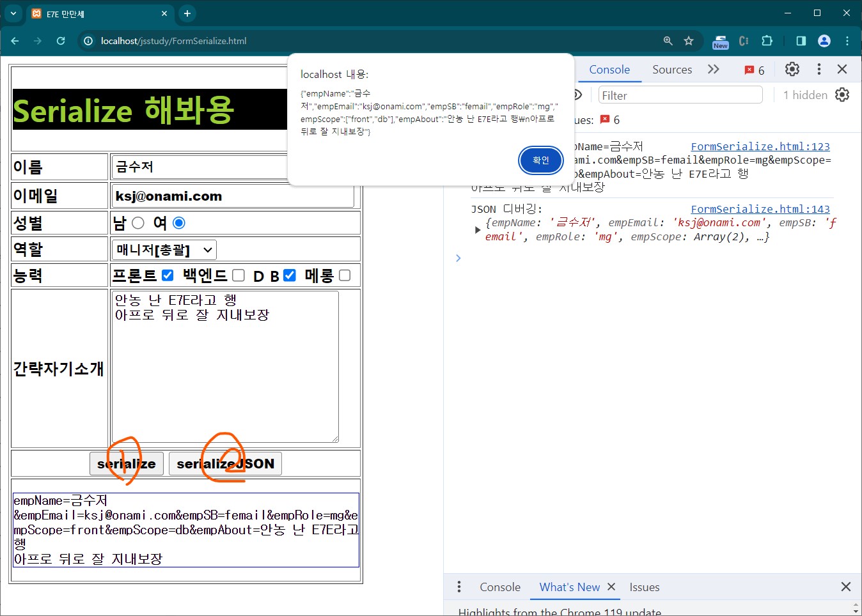Toggle the browser side panel icon
The width and height of the screenshot is (862, 616).
pos(801,41)
